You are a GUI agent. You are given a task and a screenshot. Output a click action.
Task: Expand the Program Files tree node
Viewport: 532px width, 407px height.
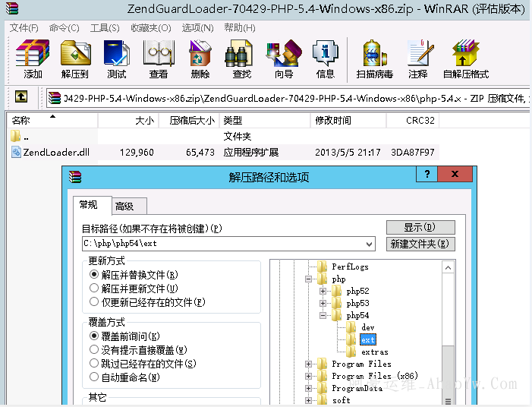pos(310,364)
